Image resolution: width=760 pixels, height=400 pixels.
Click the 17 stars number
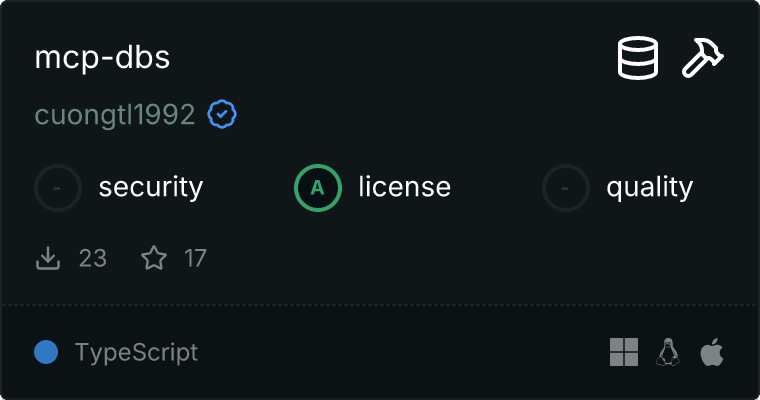pos(195,258)
